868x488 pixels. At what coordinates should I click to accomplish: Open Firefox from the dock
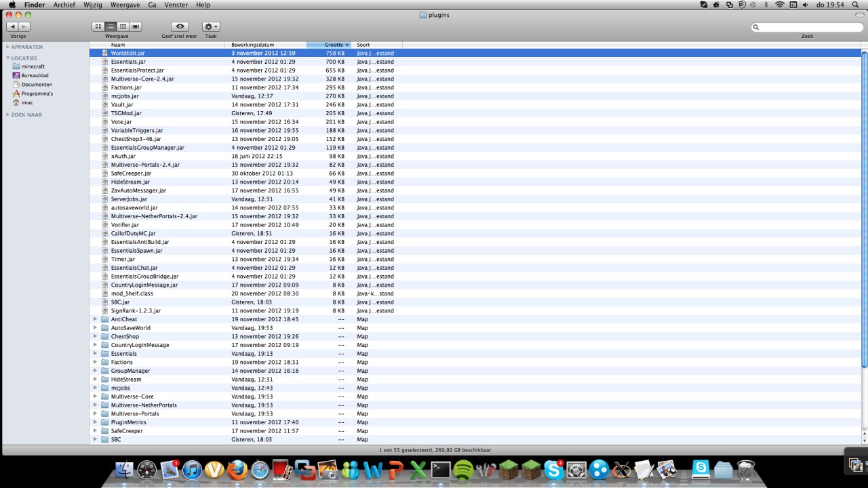point(237,470)
